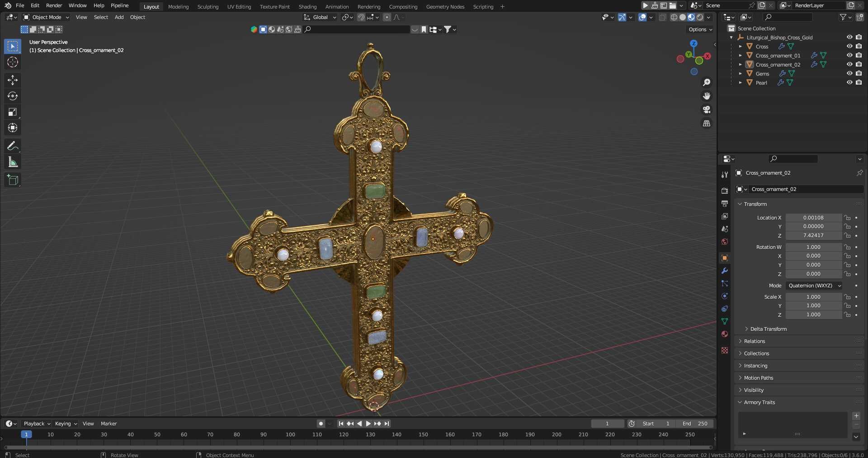Open the viewport Options dropdown
The width and height of the screenshot is (868, 458).
point(700,29)
